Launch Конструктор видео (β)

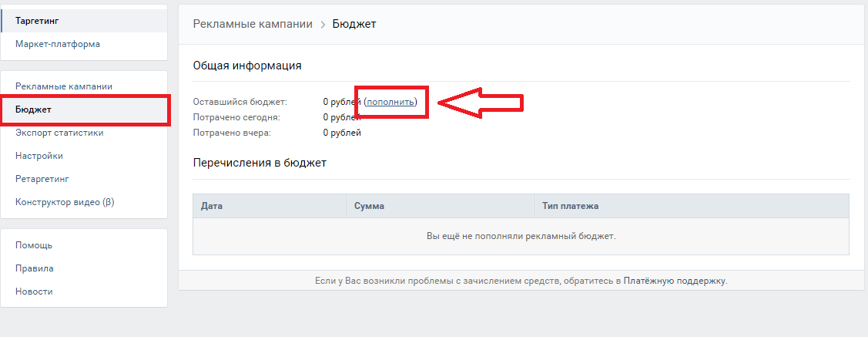coord(65,202)
